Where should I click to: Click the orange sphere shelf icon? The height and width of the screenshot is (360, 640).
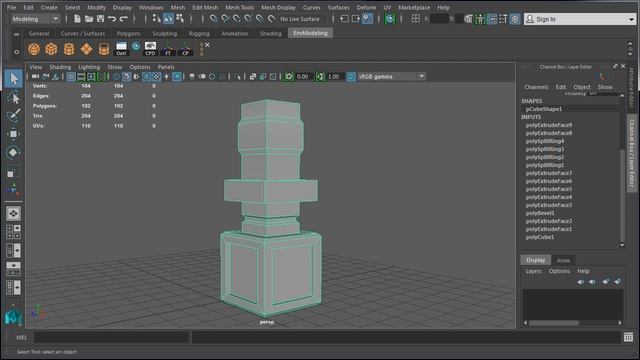tap(34, 49)
